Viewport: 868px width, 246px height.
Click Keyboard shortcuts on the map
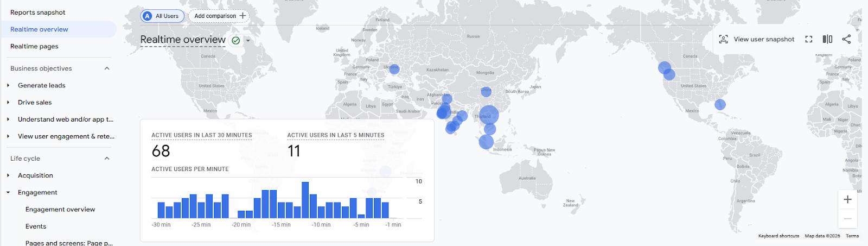(778, 236)
